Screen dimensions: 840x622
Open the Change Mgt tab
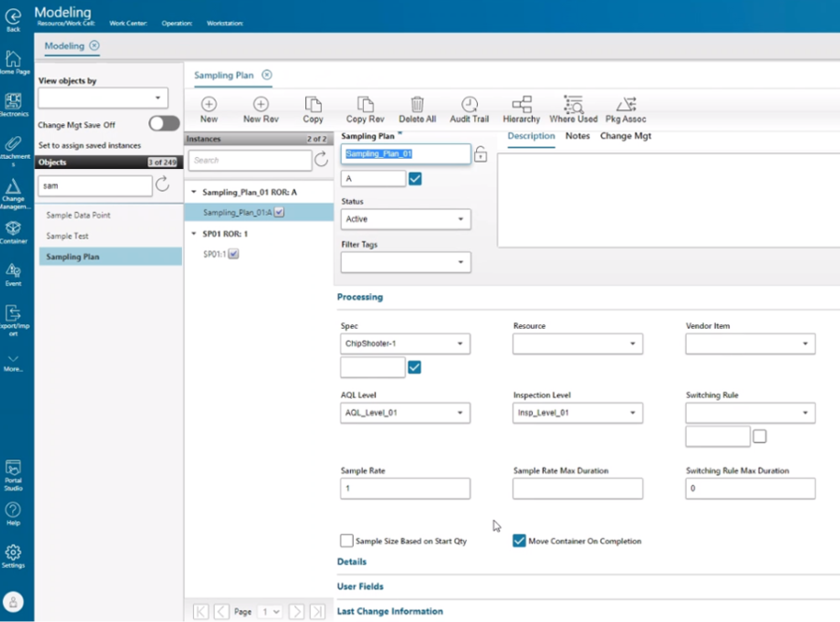(x=625, y=135)
